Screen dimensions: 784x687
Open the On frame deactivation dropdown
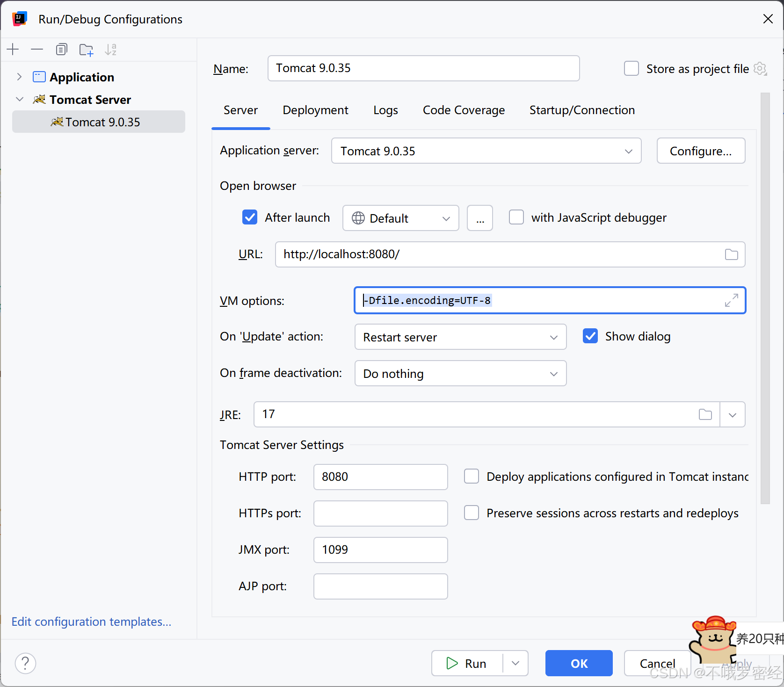pyautogui.click(x=461, y=373)
